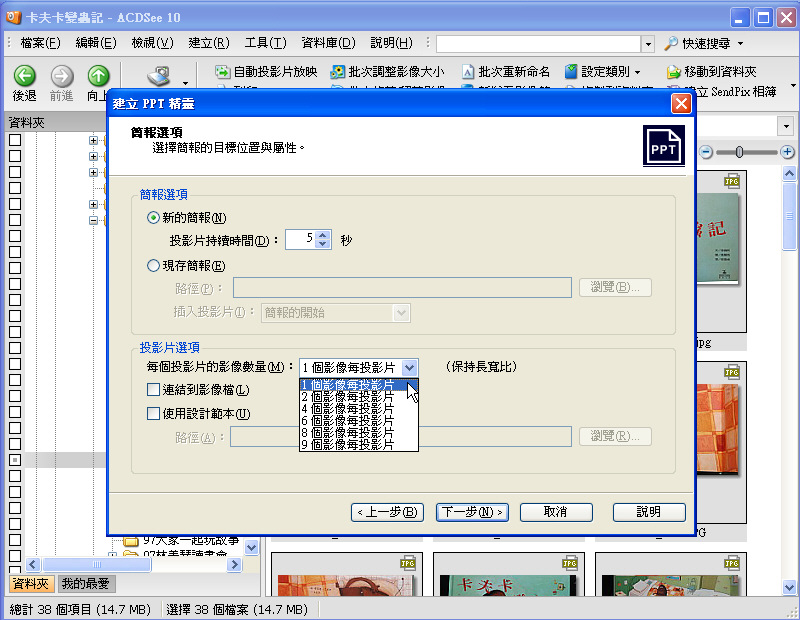Click the thumbnail zoom slider handle

tap(739, 152)
